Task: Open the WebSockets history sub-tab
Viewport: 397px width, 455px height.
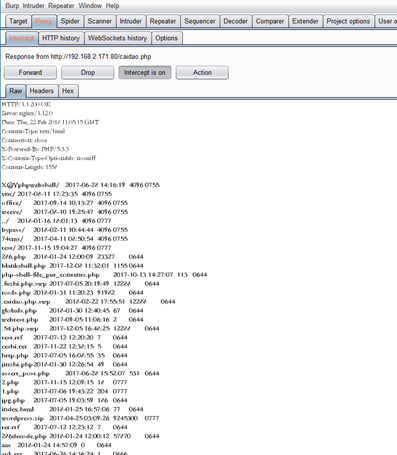Action: coord(117,38)
